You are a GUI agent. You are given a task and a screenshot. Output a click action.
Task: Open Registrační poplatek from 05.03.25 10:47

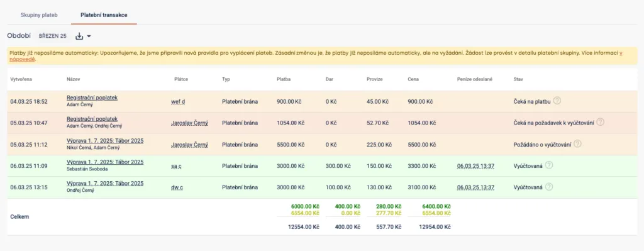(x=92, y=119)
